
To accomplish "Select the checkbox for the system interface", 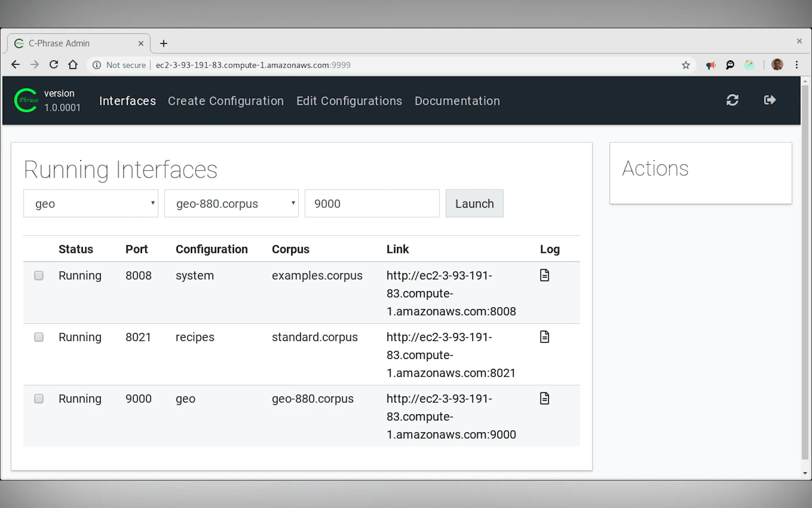I will (39, 275).
